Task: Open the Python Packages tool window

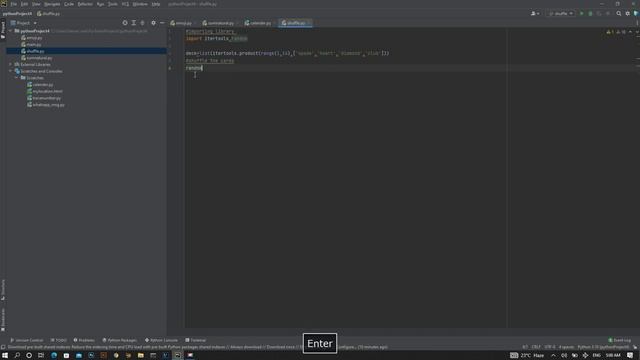Action: 120,340
